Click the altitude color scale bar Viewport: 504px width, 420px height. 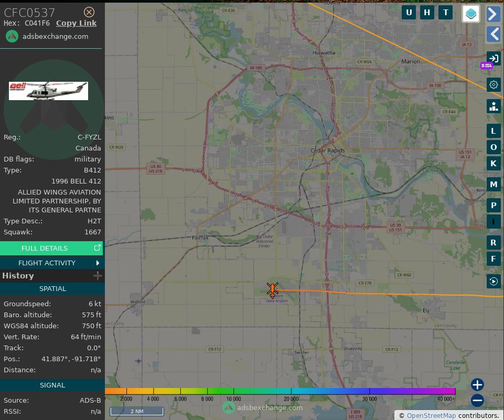point(280,391)
